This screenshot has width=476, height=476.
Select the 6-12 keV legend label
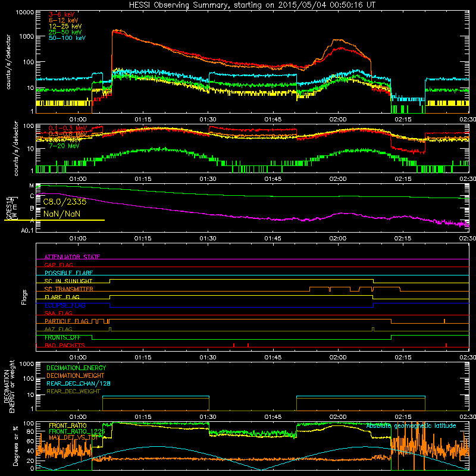[63, 20]
